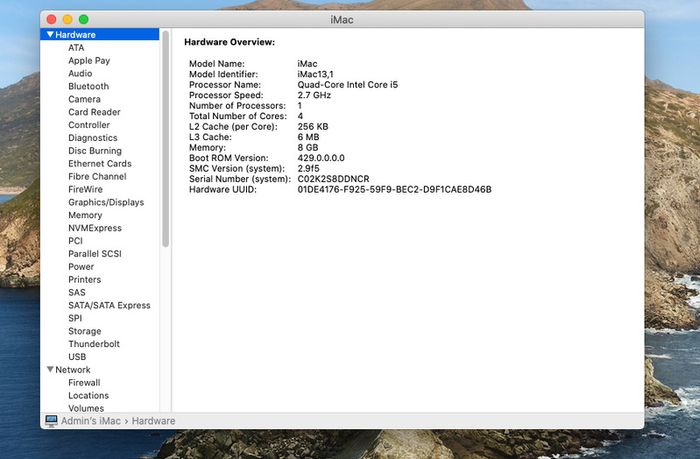Click the Boot ROM Version 429.0.0.0.0
This screenshot has height=459, width=700.
coord(321,158)
